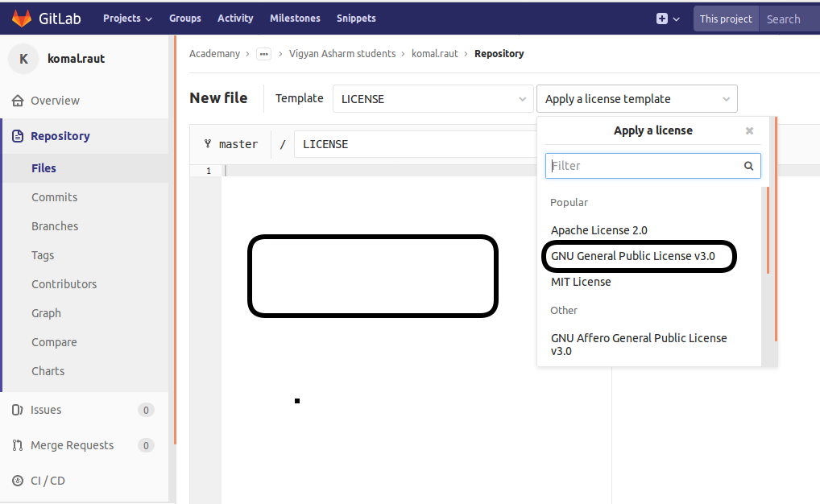
Task: Click the Overview home icon
Action: tap(18, 101)
